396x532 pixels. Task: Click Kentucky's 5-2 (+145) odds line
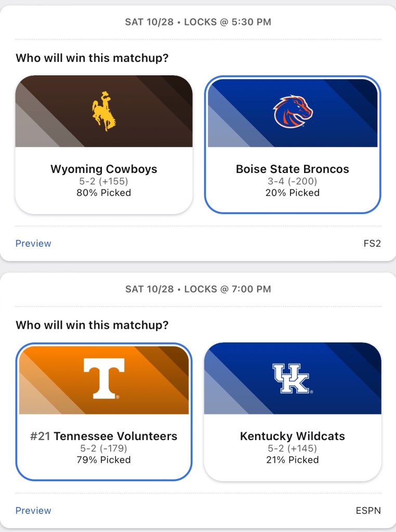[293, 448]
